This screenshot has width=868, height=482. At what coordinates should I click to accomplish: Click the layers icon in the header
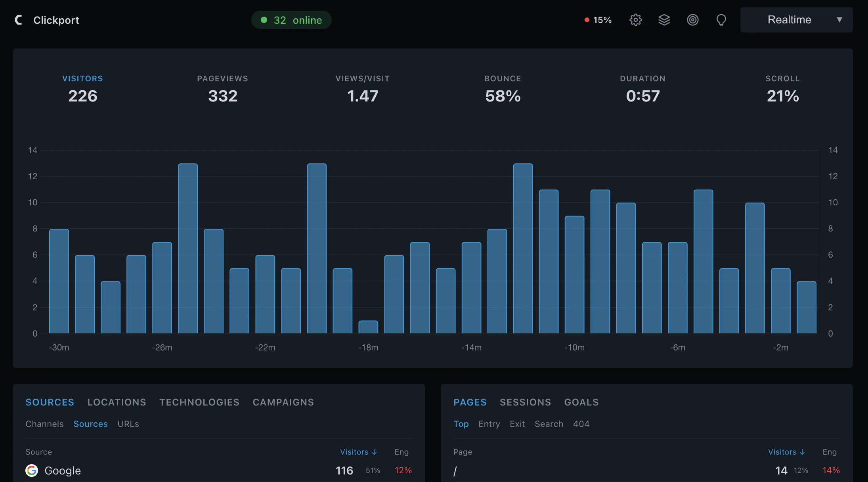click(x=664, y=19)
